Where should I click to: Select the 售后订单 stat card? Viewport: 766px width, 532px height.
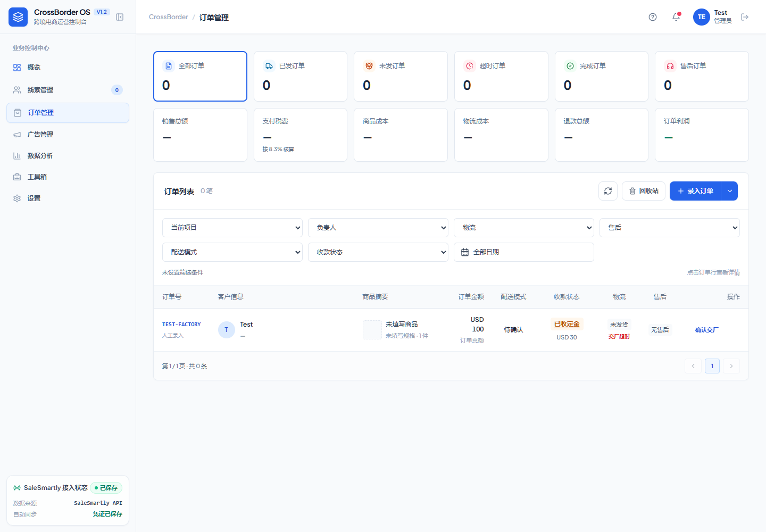click(702, 76)
